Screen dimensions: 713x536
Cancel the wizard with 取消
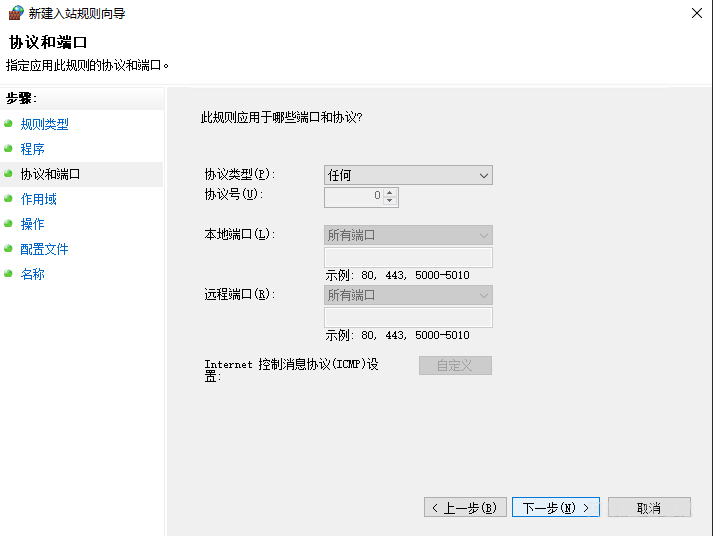tap(648, 508)
